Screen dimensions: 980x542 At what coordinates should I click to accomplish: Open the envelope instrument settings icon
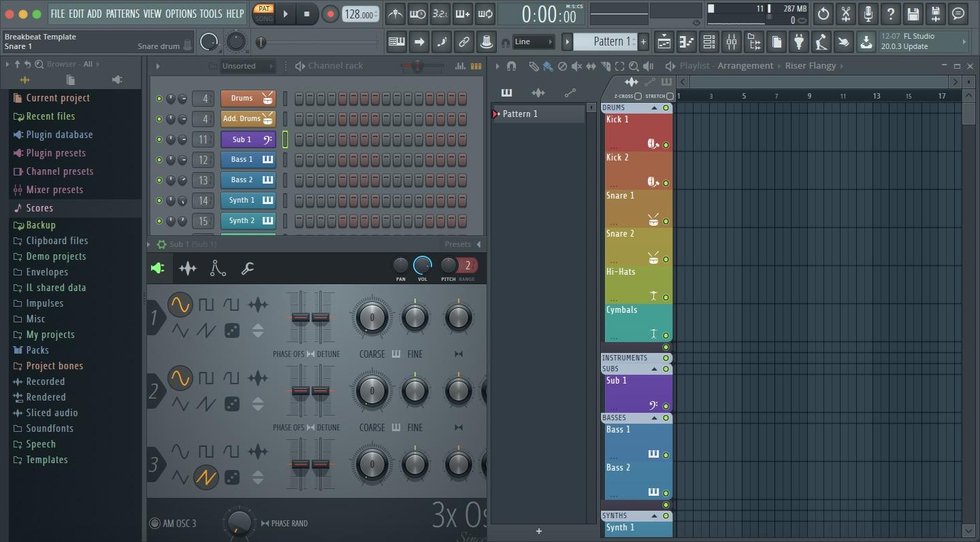click(x=218, y=268)
